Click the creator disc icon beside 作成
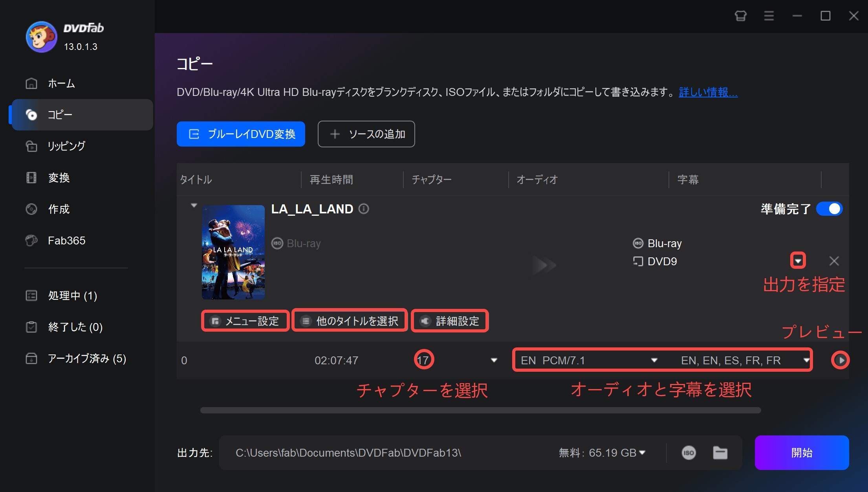868x492 pixels. tap(31, 209)
